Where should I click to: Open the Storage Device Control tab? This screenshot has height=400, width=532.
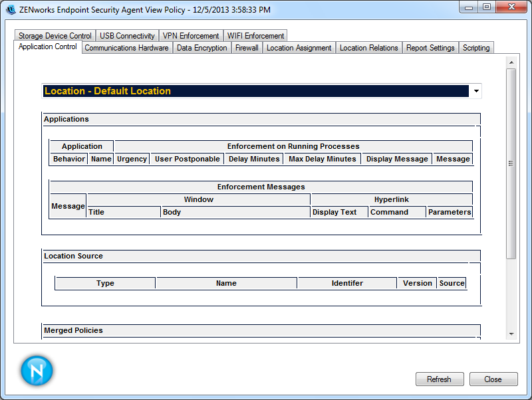pyautogui.click(x=55, y=36)
